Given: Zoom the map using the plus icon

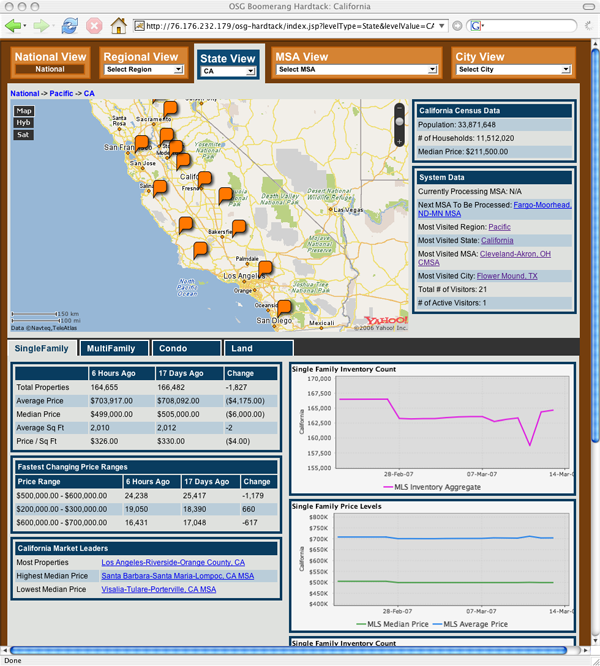Looking at the screenshot, I should (399, 141).
